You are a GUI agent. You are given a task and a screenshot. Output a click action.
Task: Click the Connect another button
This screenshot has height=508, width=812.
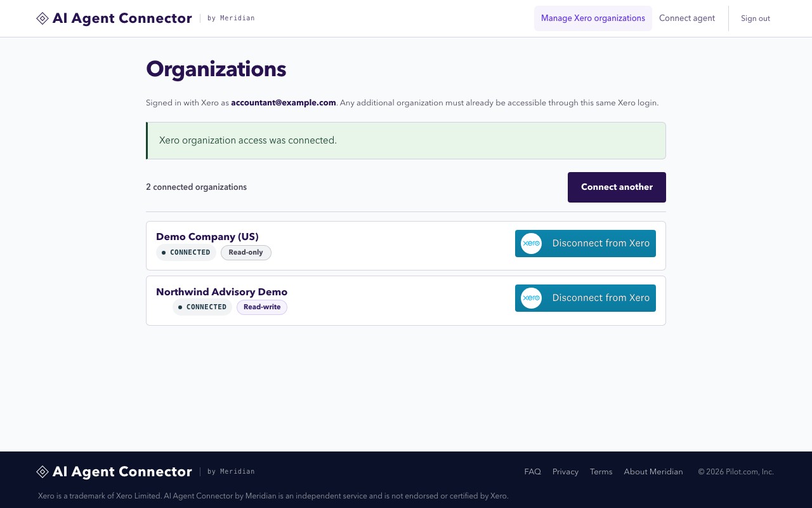617,187
